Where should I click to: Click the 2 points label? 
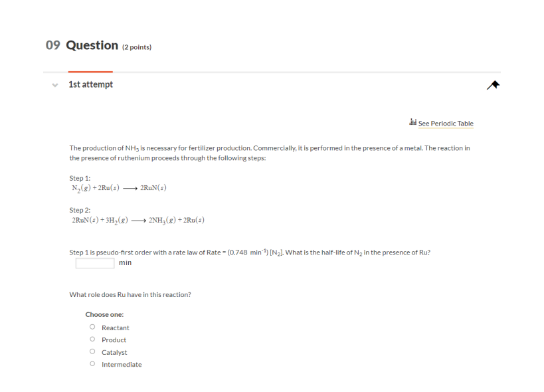[137, 47]
